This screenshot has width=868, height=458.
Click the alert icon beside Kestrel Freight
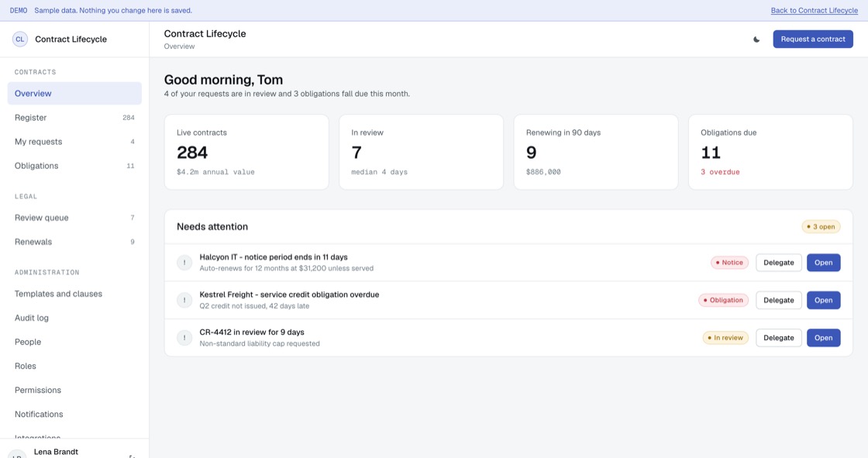click(x=184, y=300)
